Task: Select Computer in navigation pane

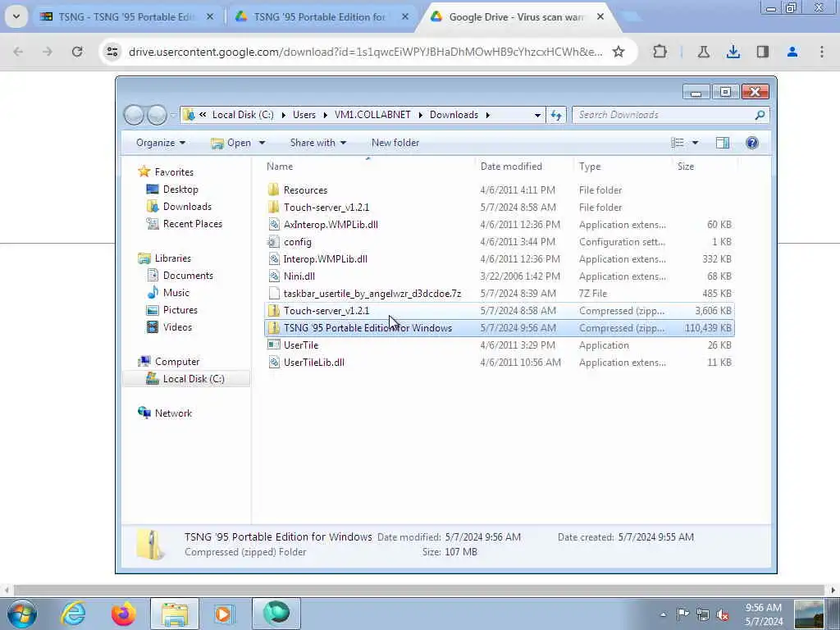Action: point(177,362)
